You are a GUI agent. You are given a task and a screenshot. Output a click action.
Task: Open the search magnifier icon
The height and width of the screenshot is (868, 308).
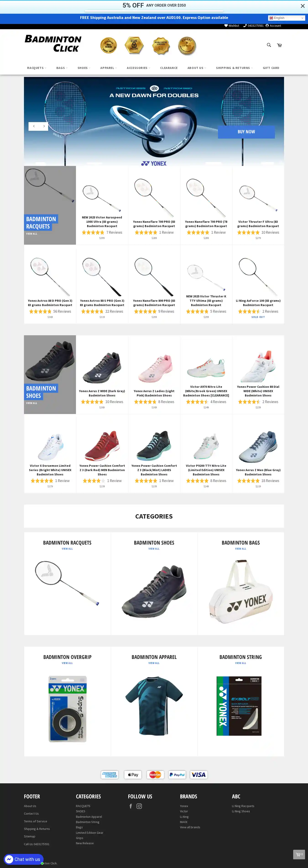(269, 45)
